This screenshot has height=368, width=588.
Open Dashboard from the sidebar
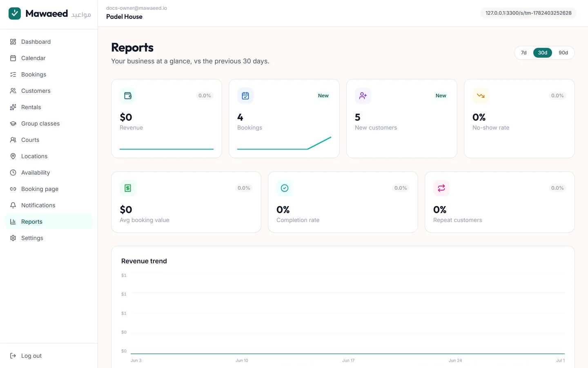click(49, 42)
